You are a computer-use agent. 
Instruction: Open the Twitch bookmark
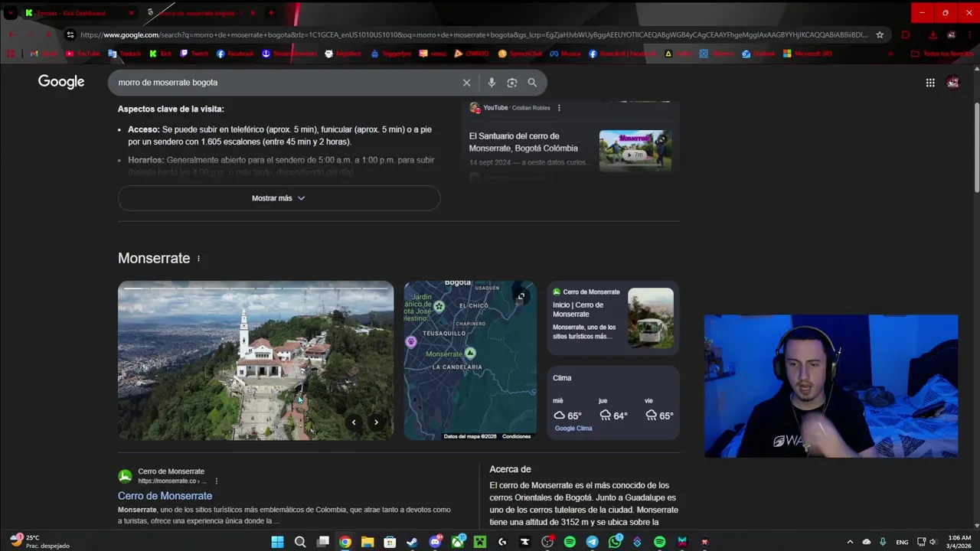pyautogui.click(x=194, y=54)
